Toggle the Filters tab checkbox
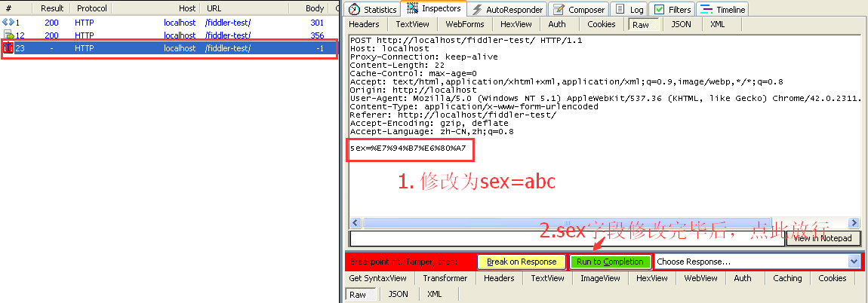The image size is (868, 303). pos(659,9)
